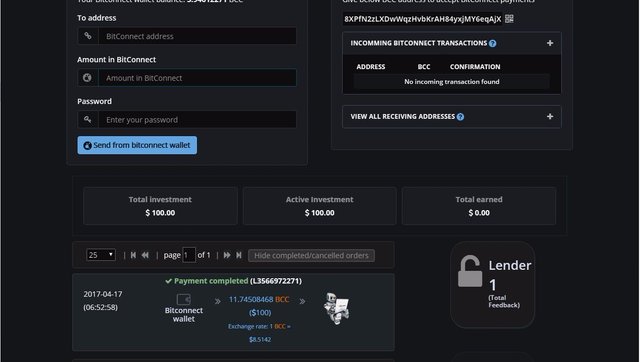This screenshot has width=640, height=362.
Task: Click the coin icon beside Amount in BitConnect field
Action: tap(87, 78)
